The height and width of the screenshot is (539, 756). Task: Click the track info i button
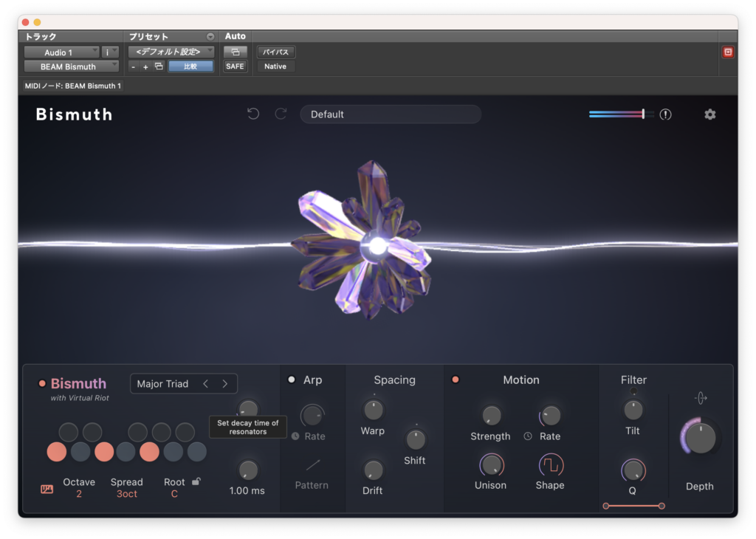click(110, 52)
